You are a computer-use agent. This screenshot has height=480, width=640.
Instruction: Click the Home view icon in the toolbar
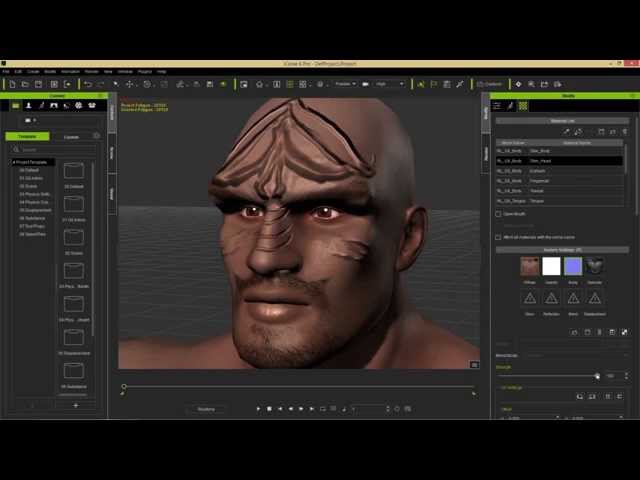tap(259, 84)
